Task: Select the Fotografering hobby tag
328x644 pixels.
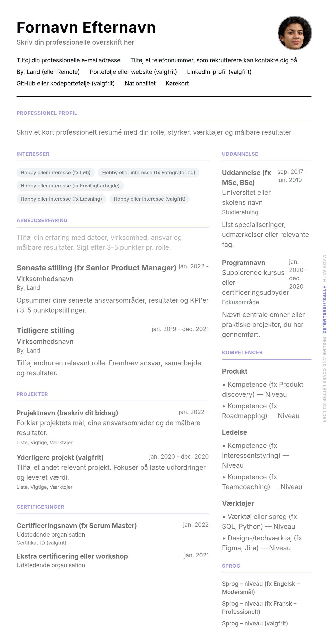Action: [148, 173]
